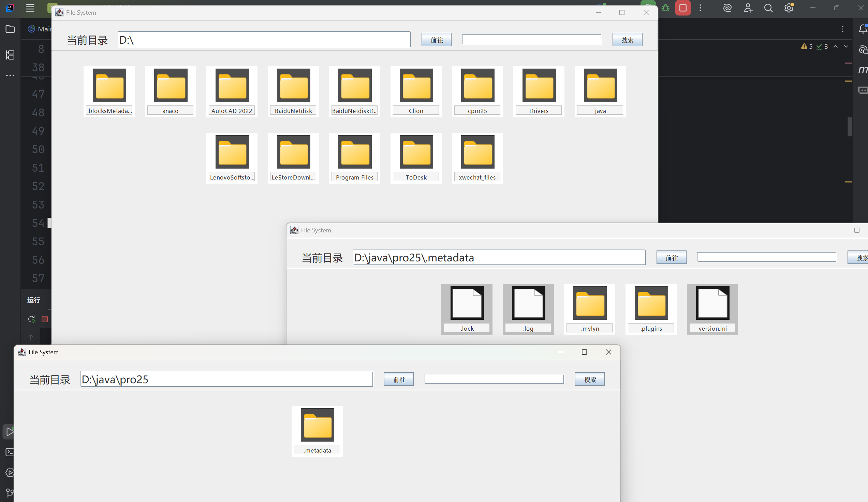Click 前往 button in D:\ window
Viewport: 868px width, 502px height.
click(x=436, y=40)
